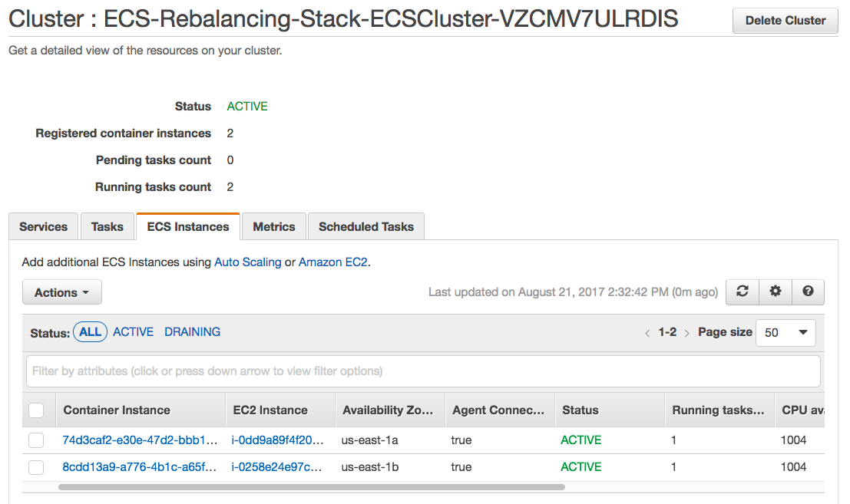
Task: Click the 1-2 pagination range text
Action: click(667, 332)
